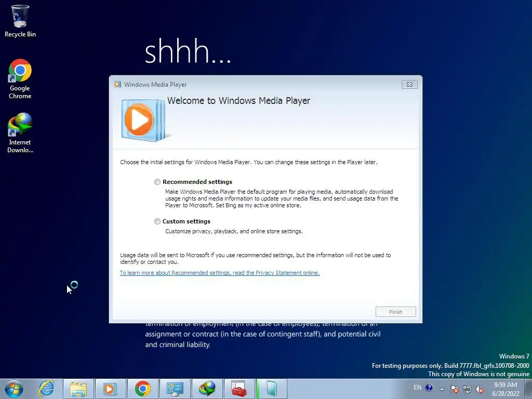Click the 'Customize privacy, playback, and online store settings.' text

coord(234,231)
